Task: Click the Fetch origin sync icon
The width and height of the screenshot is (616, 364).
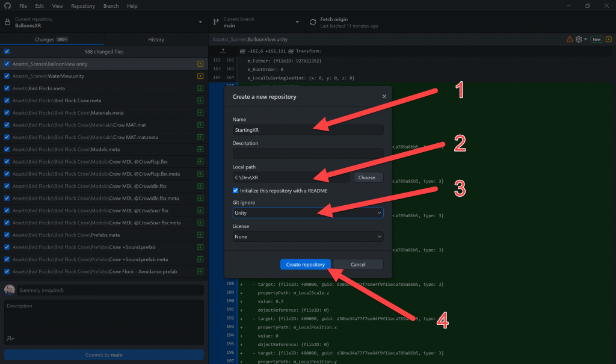Action: 313,22
